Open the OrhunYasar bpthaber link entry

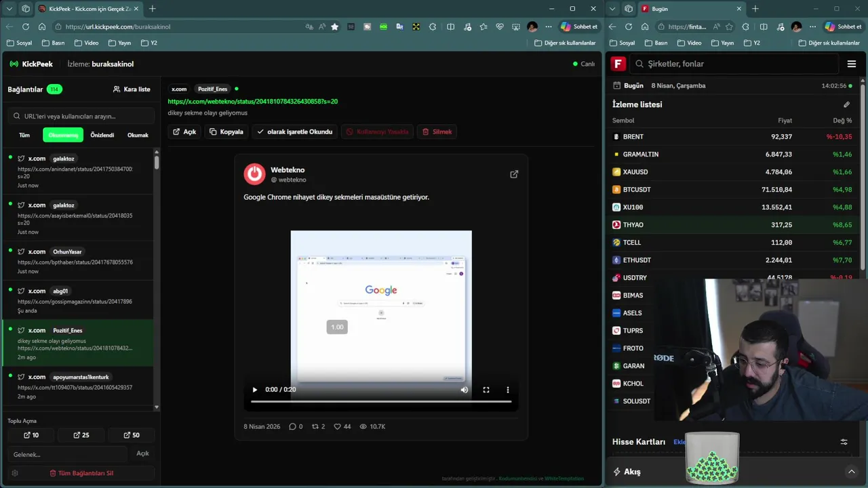(77, 261)
